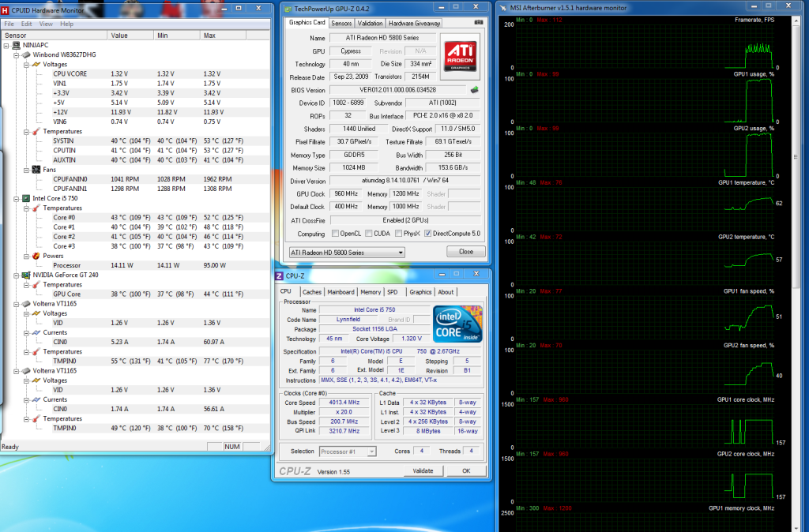Image resolution: width=809 pixels, height=532 pixels.
Task: Click the Value column header
Action: (x=130, y=36)
